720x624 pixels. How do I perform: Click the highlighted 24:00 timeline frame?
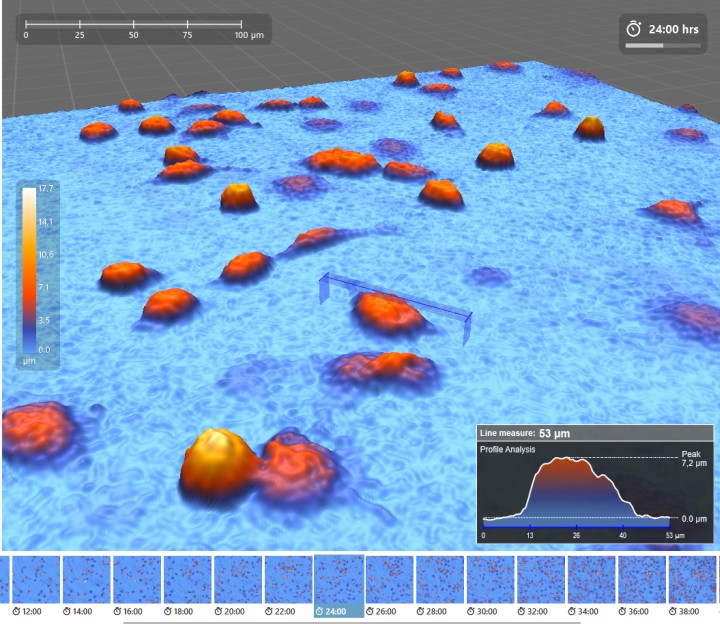pyautogui.click(x=338, y=580)
